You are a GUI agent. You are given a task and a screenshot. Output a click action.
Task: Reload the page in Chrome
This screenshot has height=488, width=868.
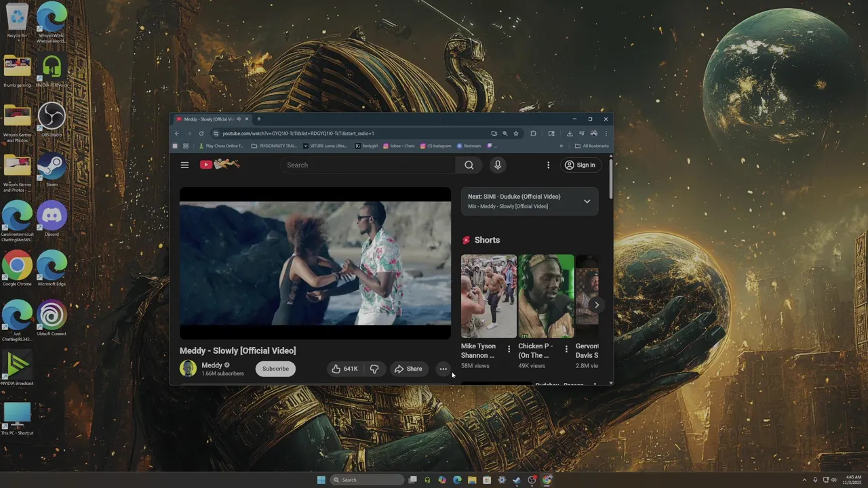(x=201, y=134)
